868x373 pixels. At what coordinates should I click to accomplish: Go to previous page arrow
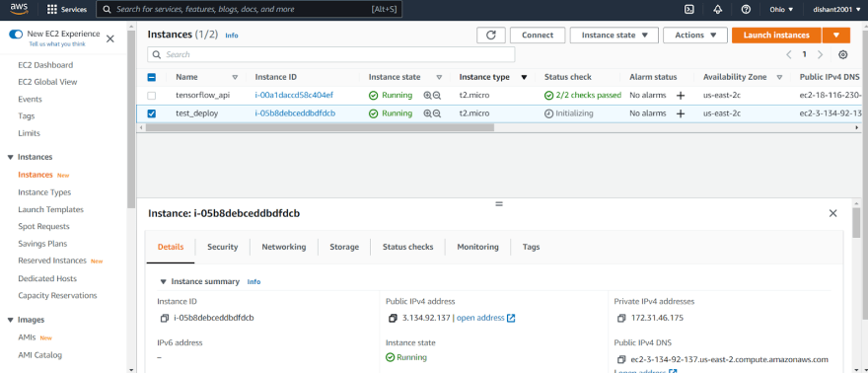tap(789, 54)
